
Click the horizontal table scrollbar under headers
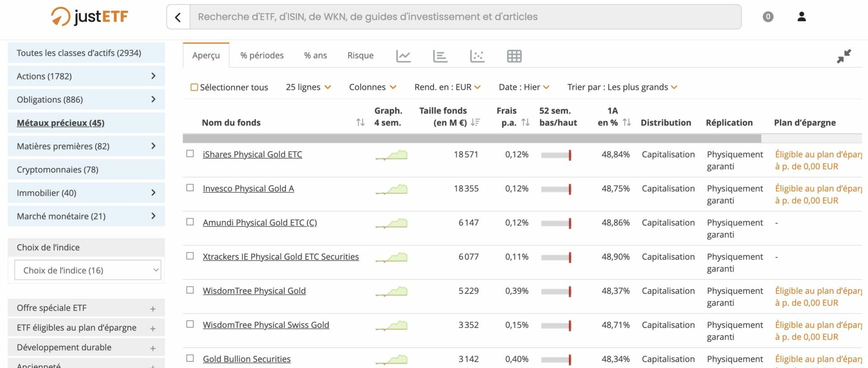pyautogui.click(x=472, y=138)
